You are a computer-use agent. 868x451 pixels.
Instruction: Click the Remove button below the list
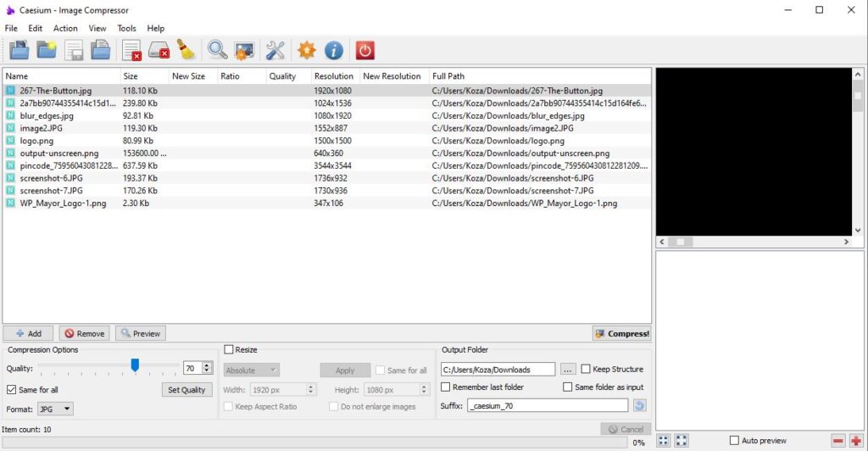84,333
